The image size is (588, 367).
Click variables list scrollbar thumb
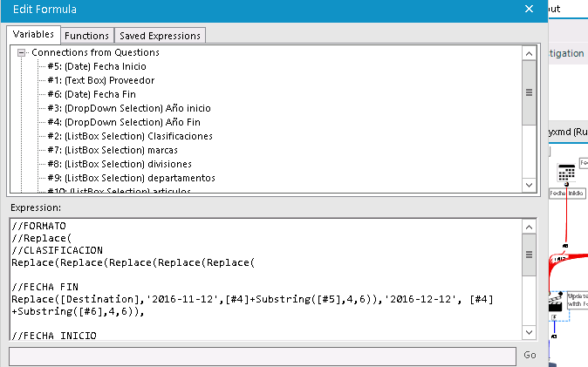pos(530,92)
